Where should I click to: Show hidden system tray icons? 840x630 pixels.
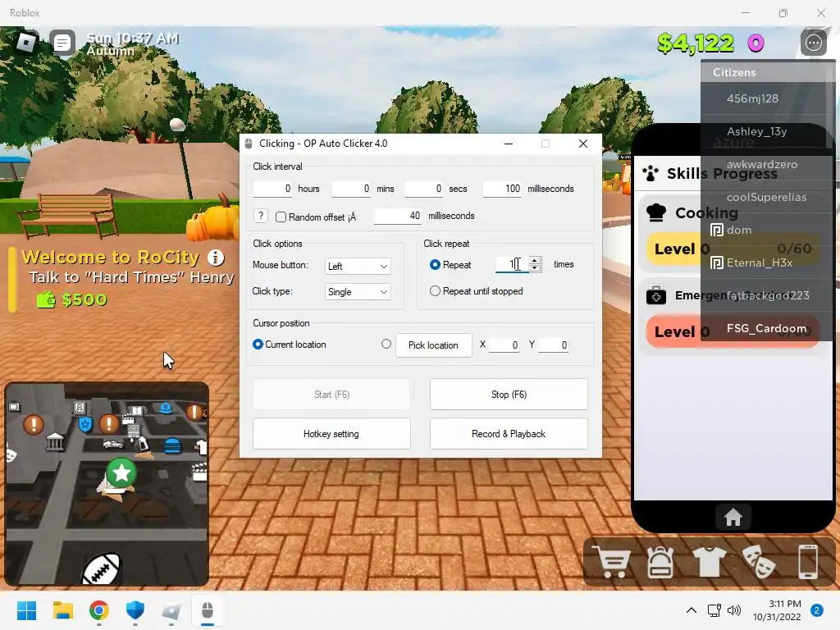(691, 610)
